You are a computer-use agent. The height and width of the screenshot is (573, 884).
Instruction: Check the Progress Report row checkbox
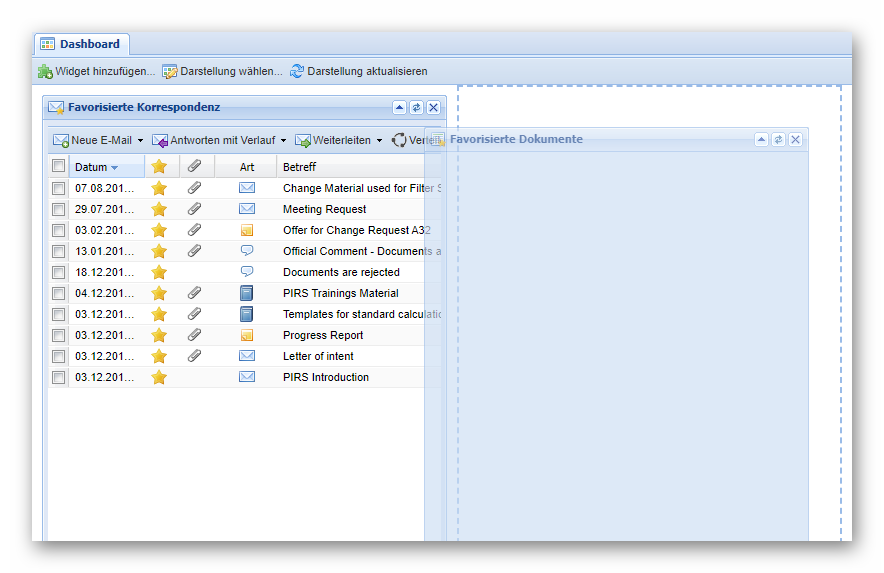(x=58, y=336)
